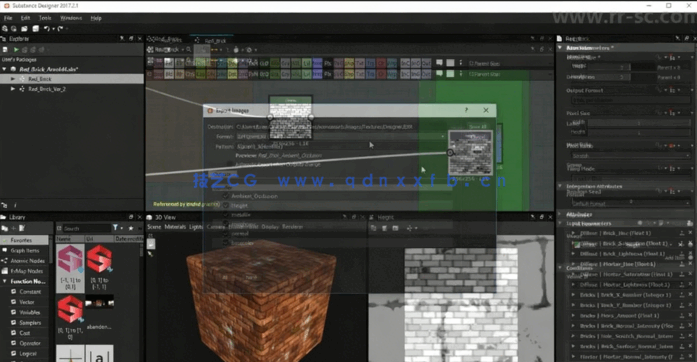The width and height of the screenshot is (697, 362).
Task: Toggle the normal output checkbox
Action: 226,233
